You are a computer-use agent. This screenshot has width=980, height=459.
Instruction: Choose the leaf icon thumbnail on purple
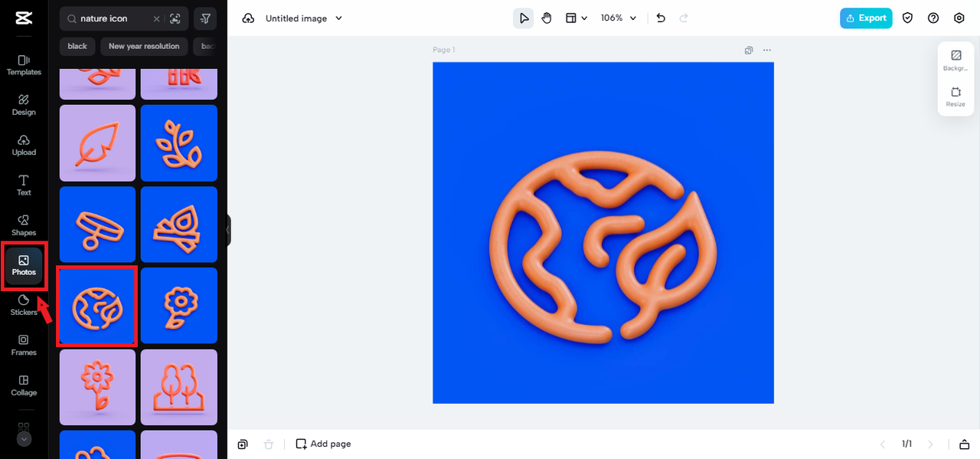[x=97, y=143]
